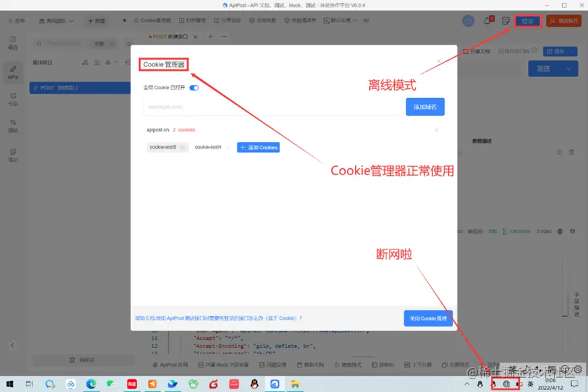588x392 pixels.
Task: Open the notes sidebar icon
Action: [x=13, y=155]
